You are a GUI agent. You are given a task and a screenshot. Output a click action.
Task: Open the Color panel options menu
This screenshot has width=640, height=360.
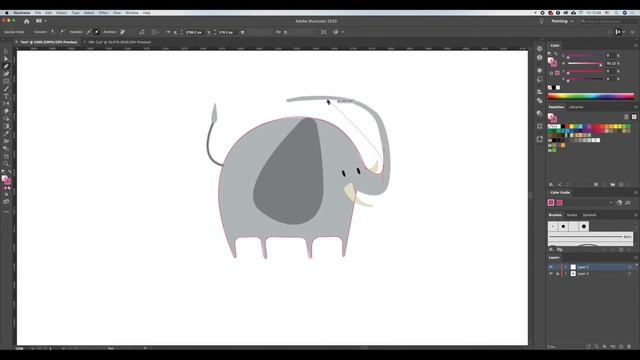[635, 45]
